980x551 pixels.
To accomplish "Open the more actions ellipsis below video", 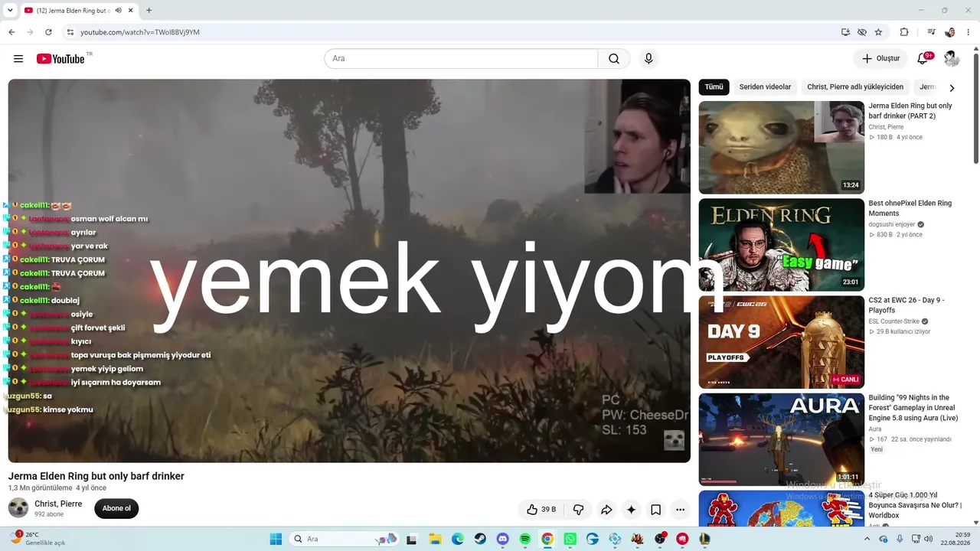I will click(x=680, y=510).
